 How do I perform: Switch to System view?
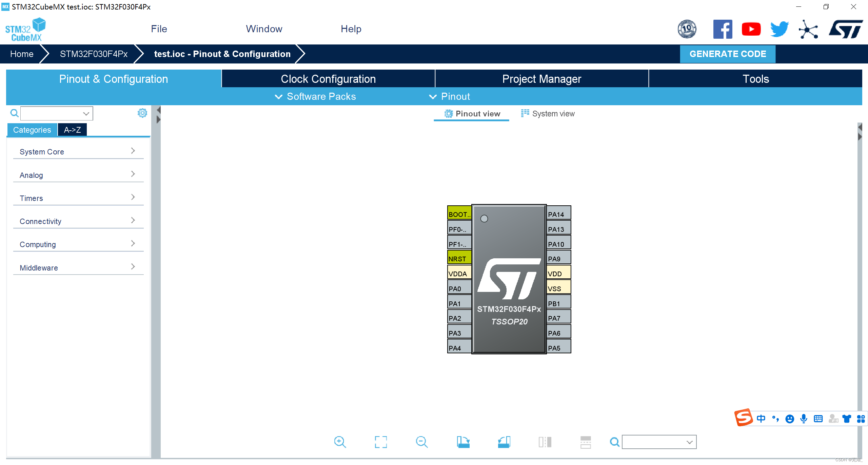pyautogui.click(x=548, y=114)
